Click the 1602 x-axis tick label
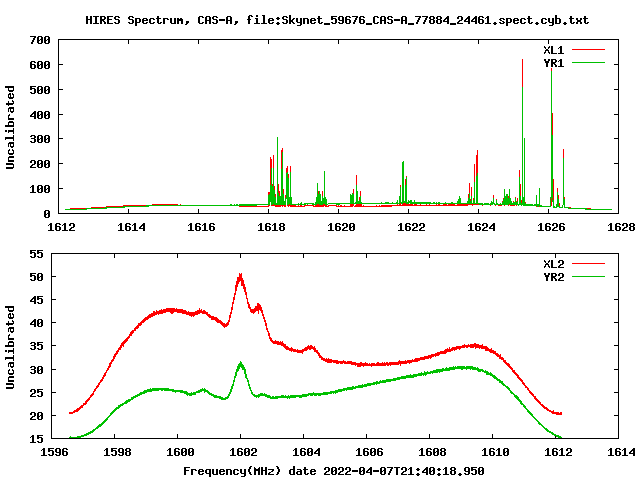640x480 pixels. pyautogui.click(x=243, y=452)
